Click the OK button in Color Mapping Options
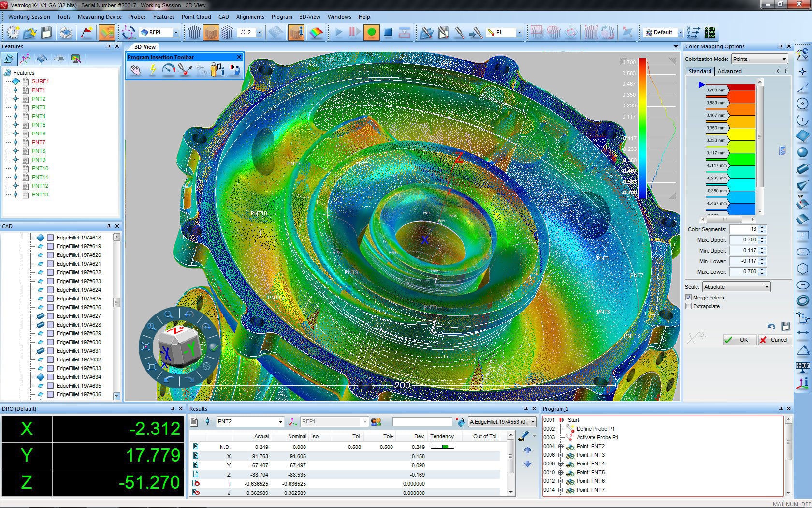 click(x=739, y=340)
